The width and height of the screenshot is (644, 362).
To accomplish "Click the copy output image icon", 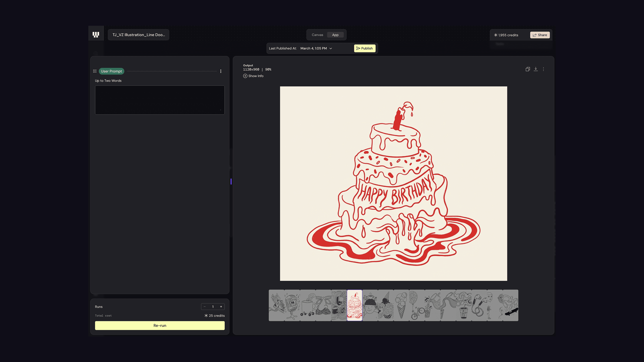I will (x=527, y=69).
